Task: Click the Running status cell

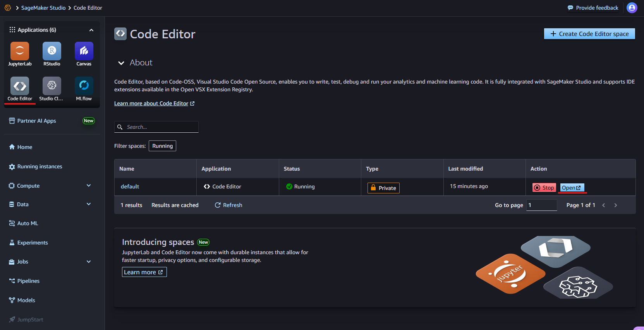Action: point(320,186)
